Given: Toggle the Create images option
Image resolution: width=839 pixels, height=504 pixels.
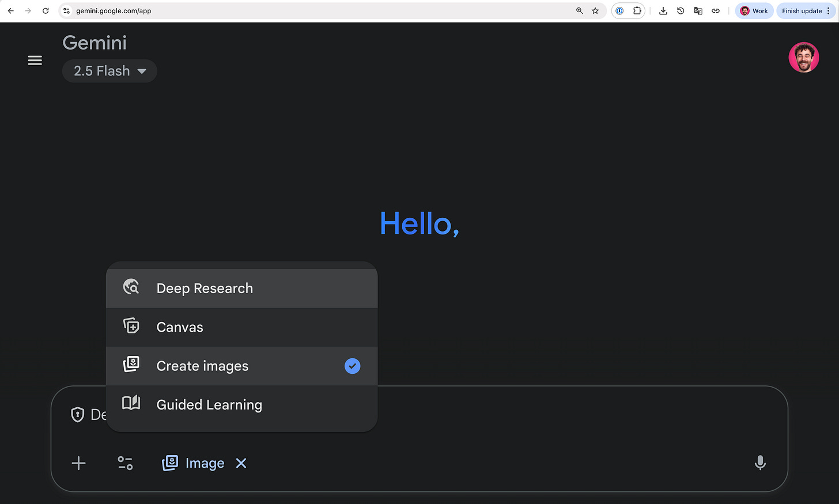Looking at the screenshot, I should 241,366.
